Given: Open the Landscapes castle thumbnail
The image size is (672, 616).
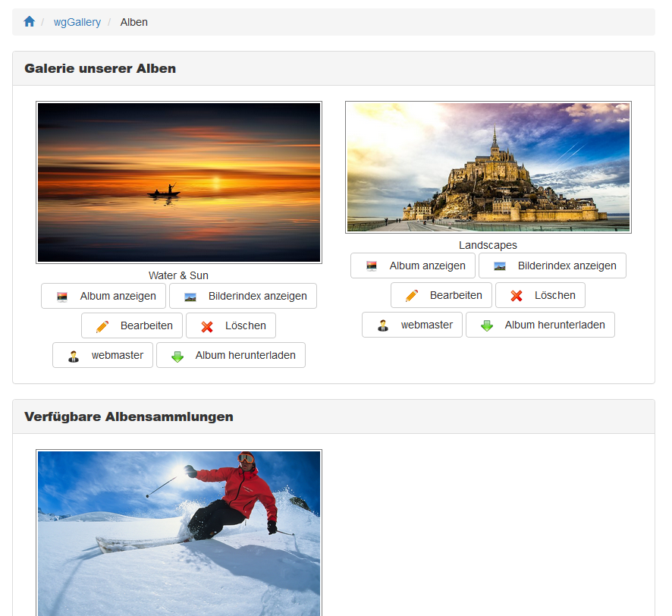Looking at the screenshot, I should 488,168.
